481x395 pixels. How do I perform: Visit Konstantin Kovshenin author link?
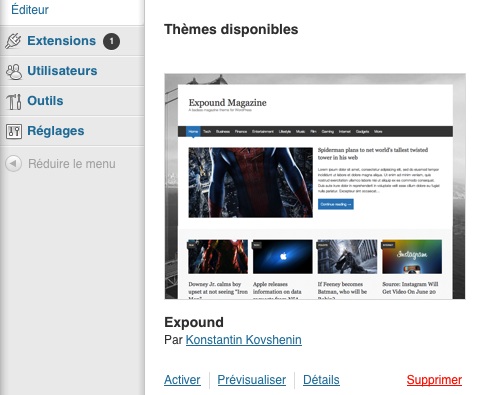click(244, 340)
